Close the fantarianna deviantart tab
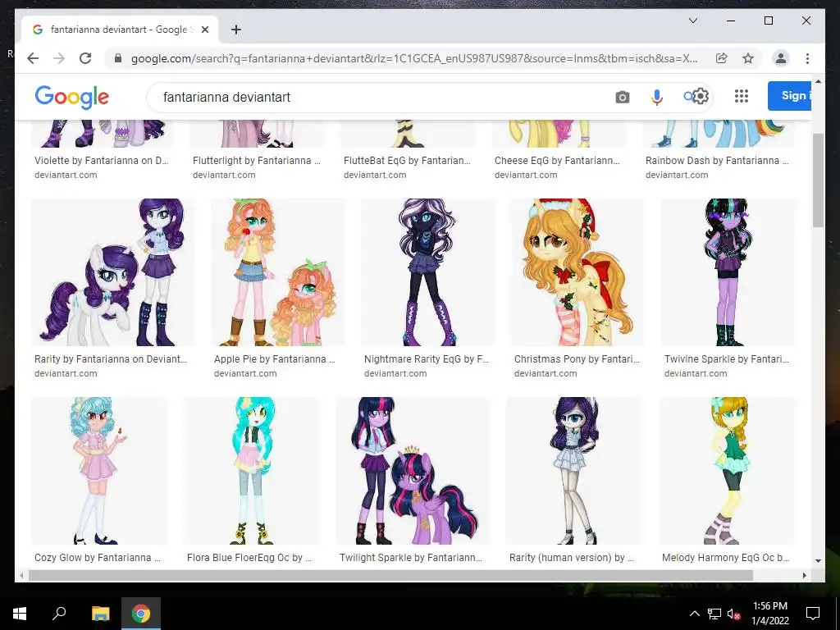840x630 pixels. (x=204, y=30)
